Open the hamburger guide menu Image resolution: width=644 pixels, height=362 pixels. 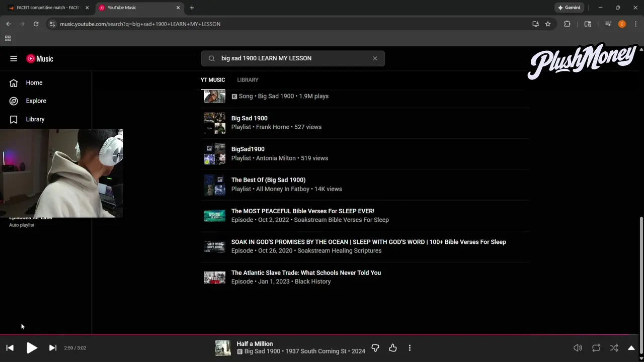pyautogui.click(x=14, y=58)
